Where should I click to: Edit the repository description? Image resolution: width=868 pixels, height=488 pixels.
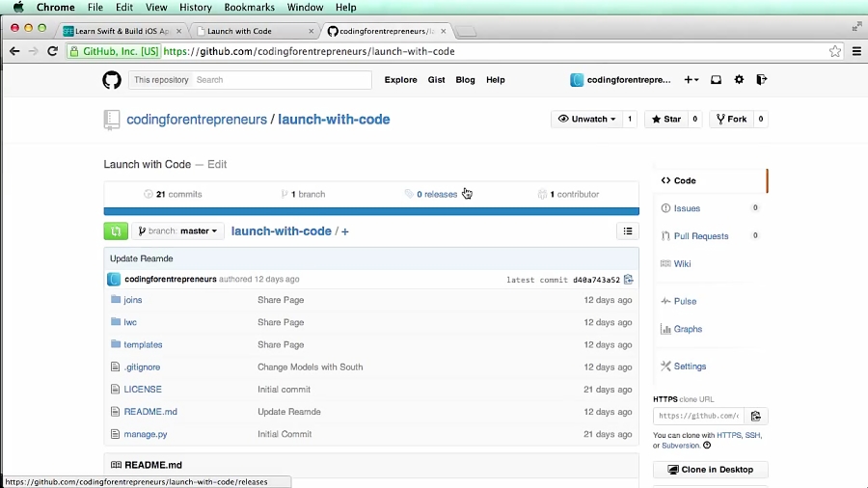click(x=217, y=164)
